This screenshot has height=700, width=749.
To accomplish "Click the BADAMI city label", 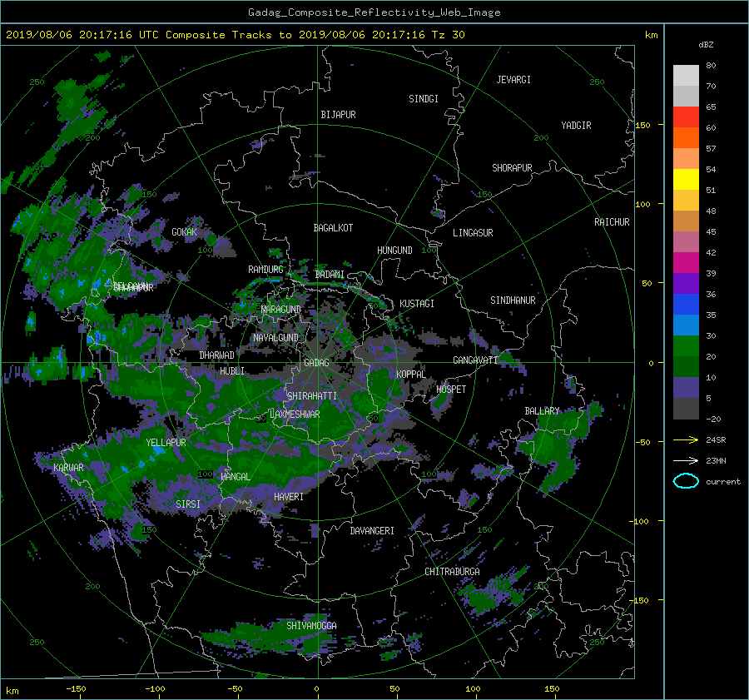I will (330, 275).
